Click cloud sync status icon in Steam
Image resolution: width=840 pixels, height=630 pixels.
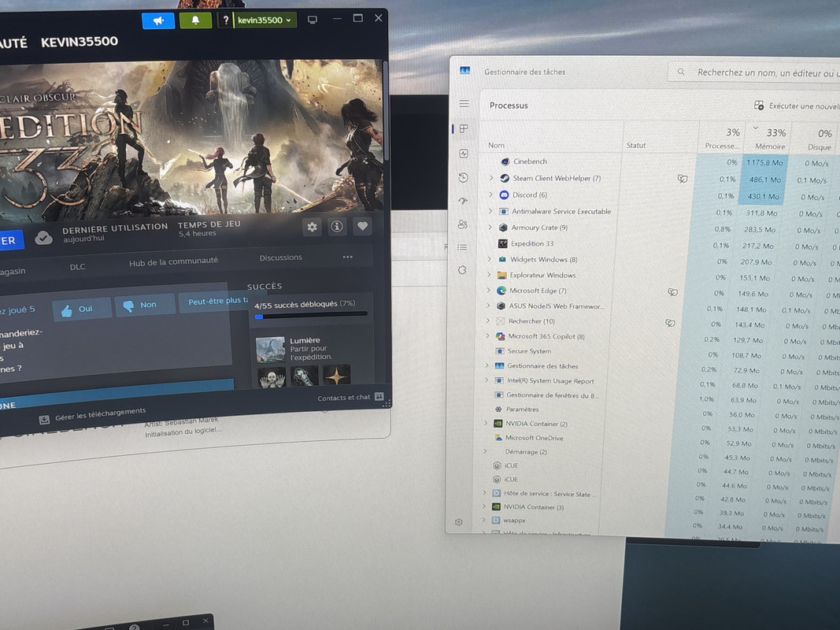click(x=43, y=237)
